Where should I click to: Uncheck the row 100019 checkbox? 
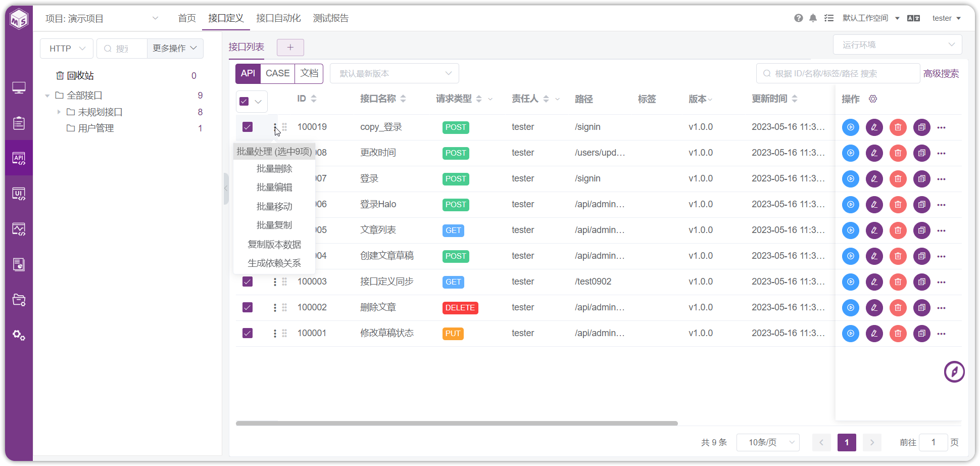click(x=248, y=127)
